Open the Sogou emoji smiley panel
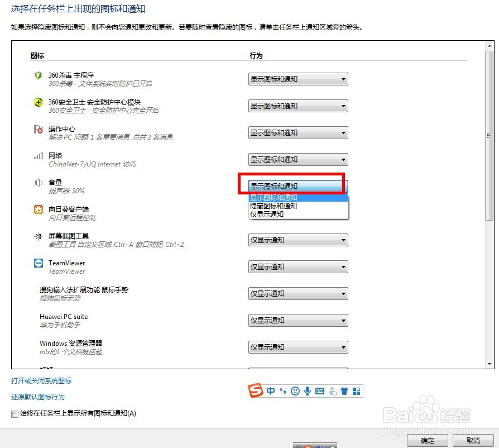 [x=295, y=391]
